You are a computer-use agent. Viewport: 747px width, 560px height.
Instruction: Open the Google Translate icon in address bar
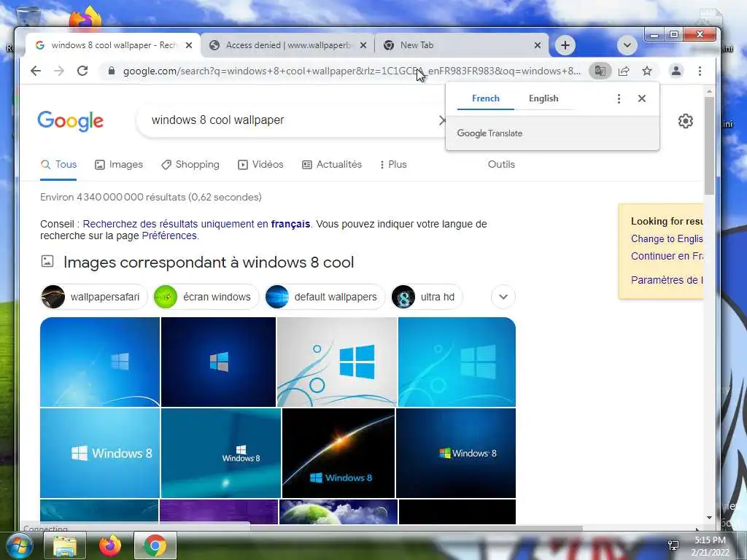pyautogui.click(x=600, y=71)
